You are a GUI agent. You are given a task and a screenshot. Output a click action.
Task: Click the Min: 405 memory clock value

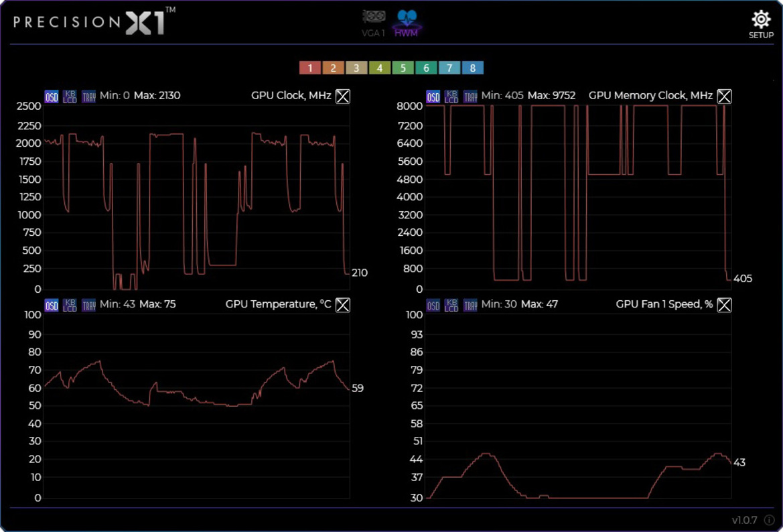click(502, 95)
